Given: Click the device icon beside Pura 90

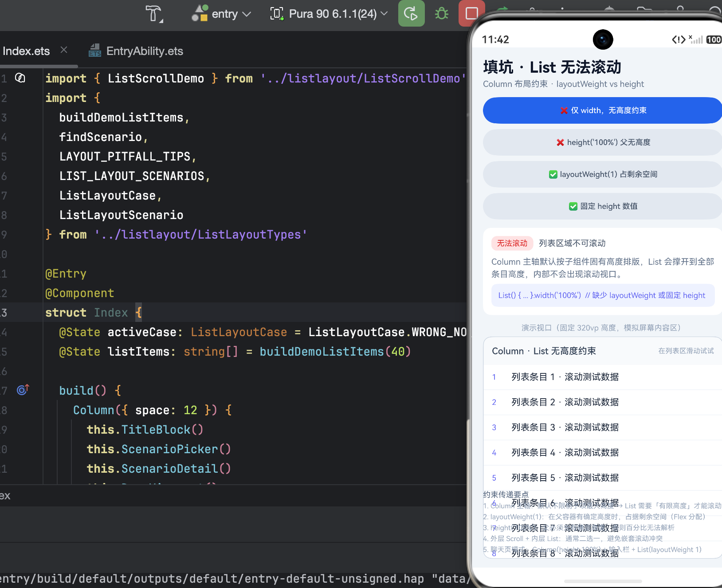Looking at the screenshot, I should [277, 14].
